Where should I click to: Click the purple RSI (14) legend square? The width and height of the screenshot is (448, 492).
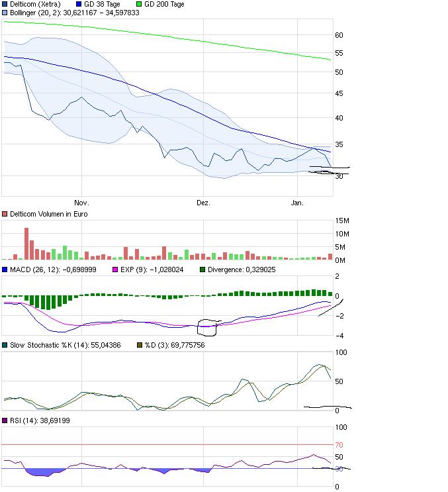pos(5,420)
